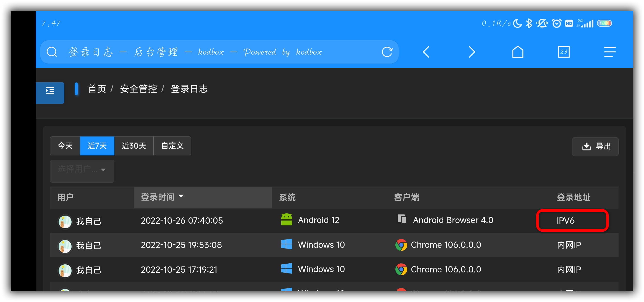This screenshot has width=644, height=302.
Task: Tap the battery indicator in status bar
Action: click(x=604, y=23)
